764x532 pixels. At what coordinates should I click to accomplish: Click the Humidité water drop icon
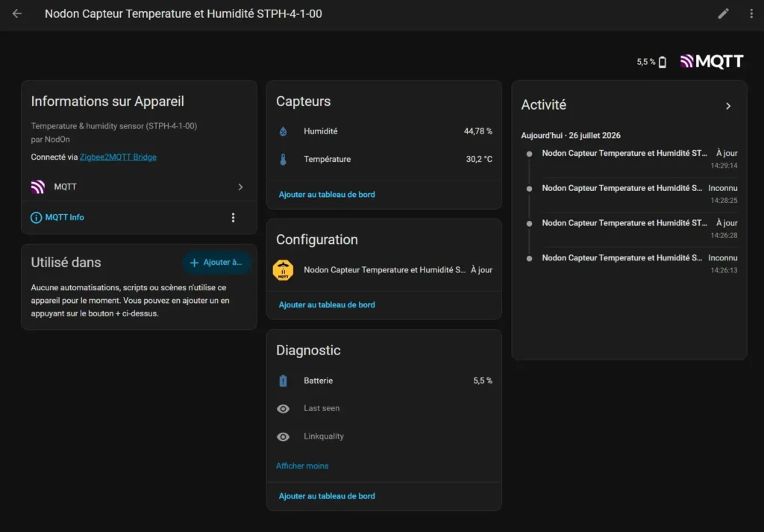(x=283, y=131)
